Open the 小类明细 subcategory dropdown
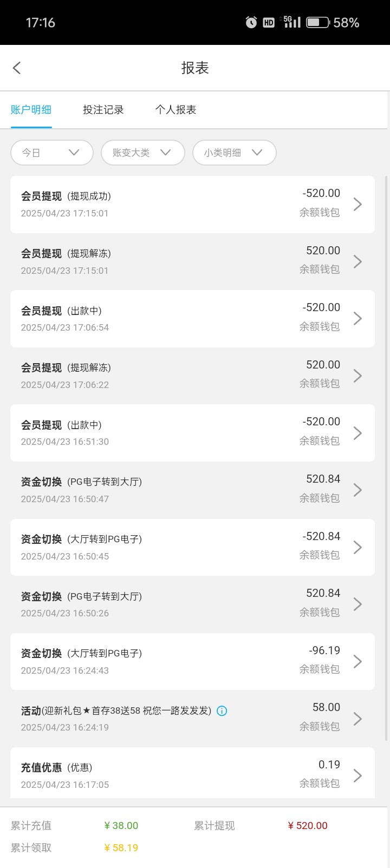The image size is (390, 868). pyautogui.click(x=234, y=153)
